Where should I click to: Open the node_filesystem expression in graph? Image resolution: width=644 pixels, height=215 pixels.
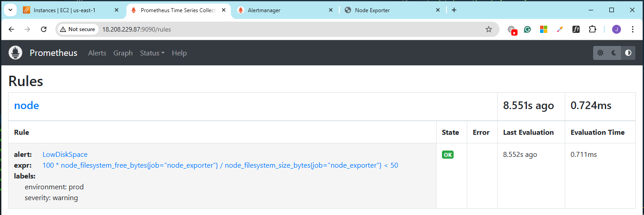221,165
